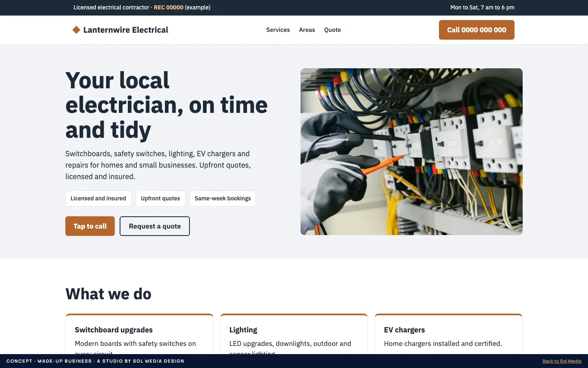Click the main headline Your local electrician
588x368 pixels.
pos(167,105)
